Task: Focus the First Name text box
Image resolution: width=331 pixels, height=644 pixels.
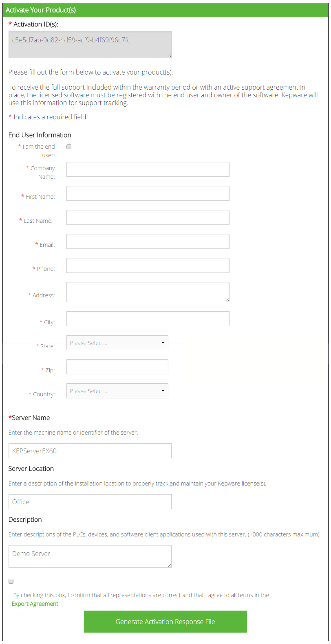Action: pyautogui.click(x=148, y=193)
